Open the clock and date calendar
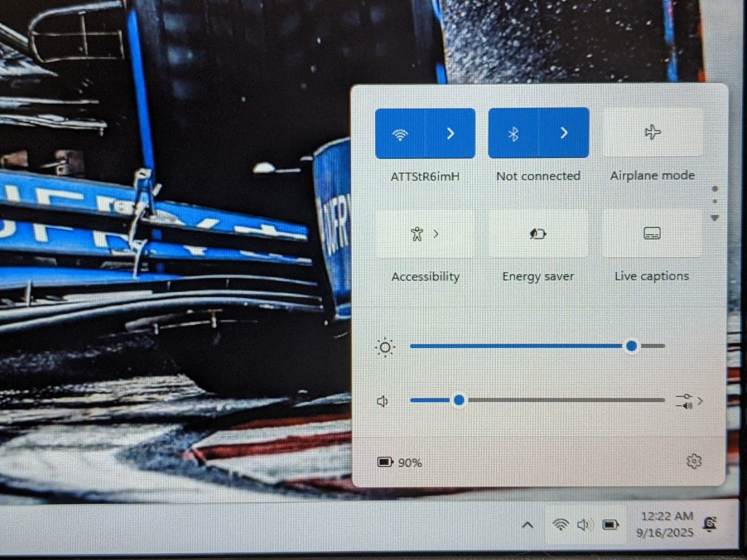Screen dimensions: 747x560 click(666, 524)
